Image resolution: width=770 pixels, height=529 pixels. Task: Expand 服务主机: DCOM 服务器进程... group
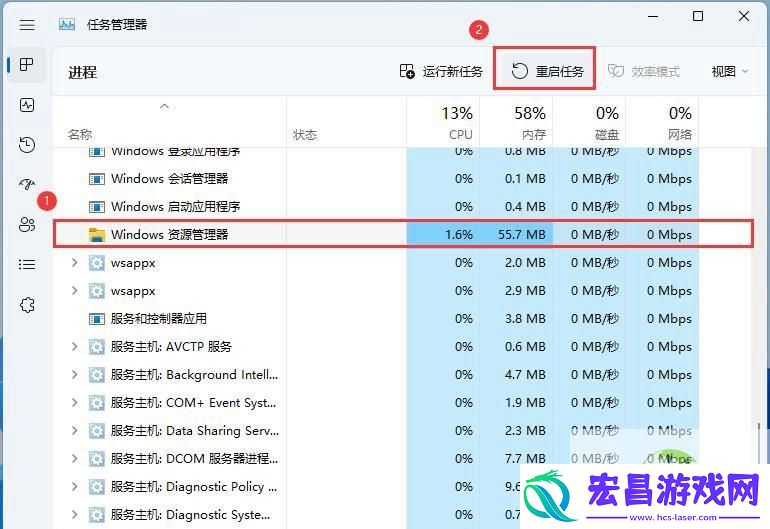[x=75, y=459]
